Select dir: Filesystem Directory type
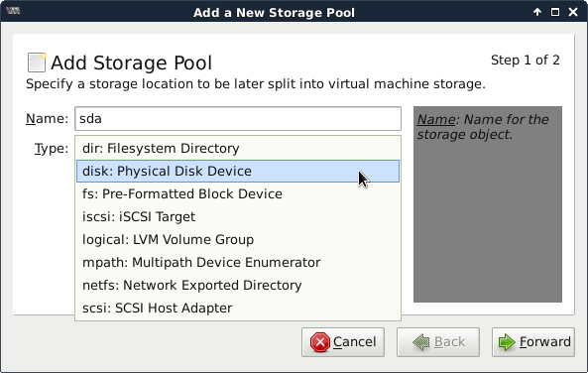The width and height of the screenshot is (588, 373). click(238, 148)
